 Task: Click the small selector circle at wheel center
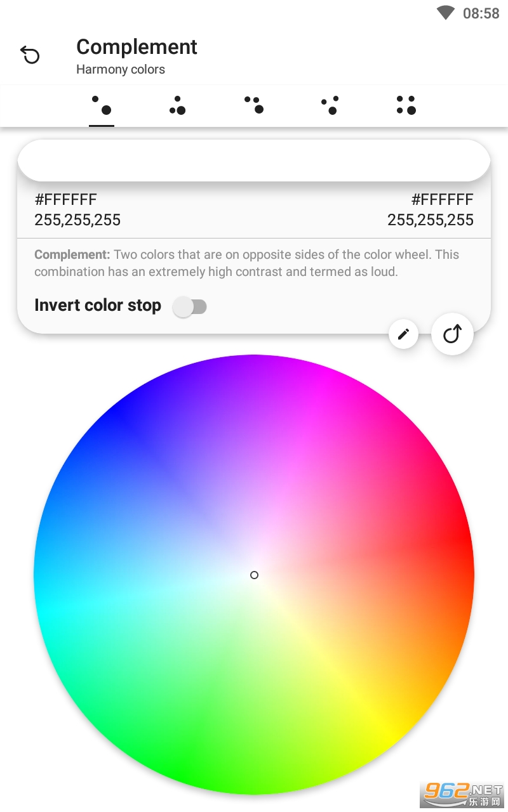coord(254,575)
